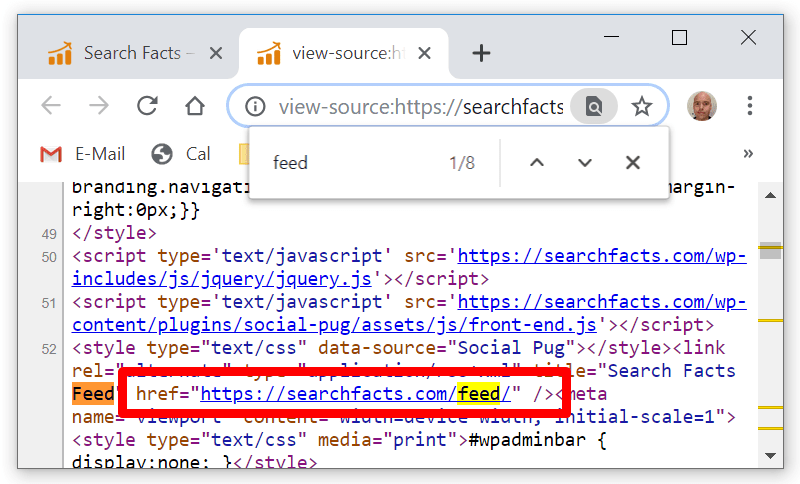
Task: Close the view-source tab
Action: [x=424, y=53]
